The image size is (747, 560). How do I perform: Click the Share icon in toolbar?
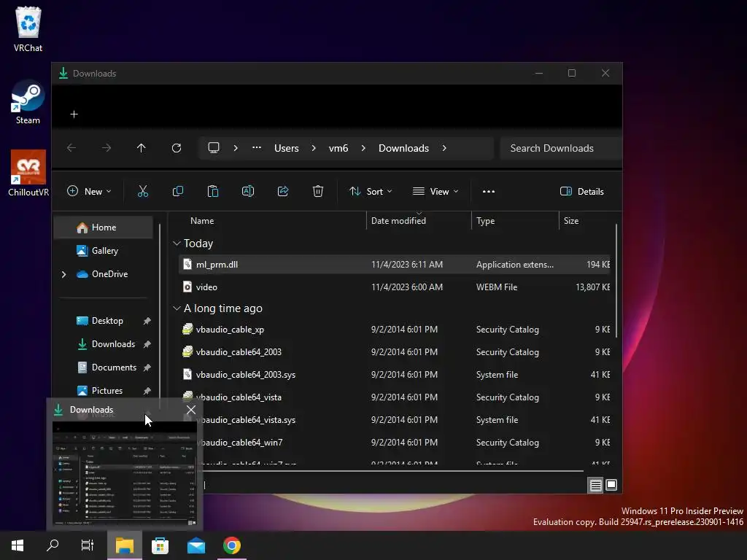tap(283, 192)
